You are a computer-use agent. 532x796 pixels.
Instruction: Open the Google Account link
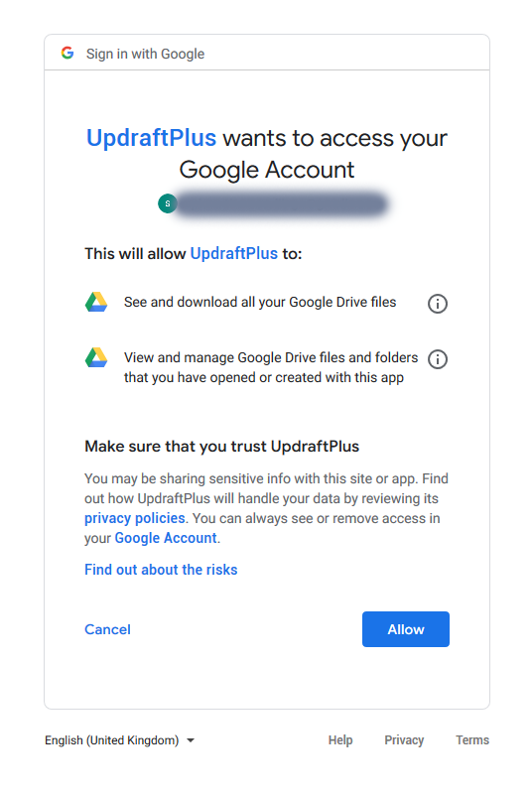click(x=166, y=538)
